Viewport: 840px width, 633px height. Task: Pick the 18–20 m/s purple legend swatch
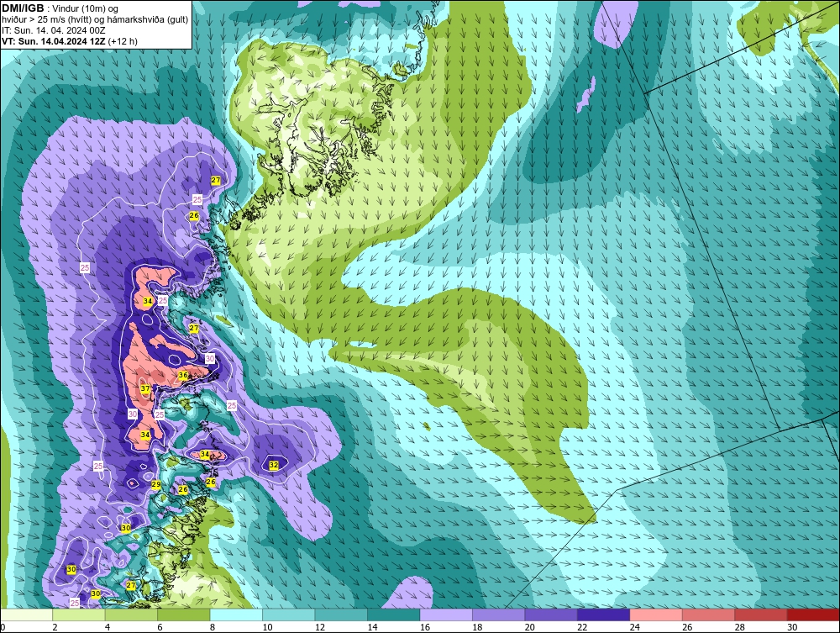[499, 615]
